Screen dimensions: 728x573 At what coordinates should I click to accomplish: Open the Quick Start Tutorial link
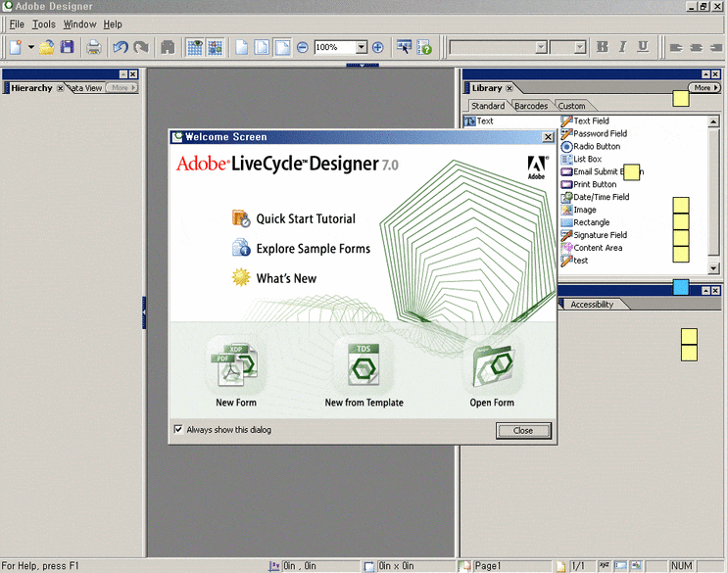point(305,219)
